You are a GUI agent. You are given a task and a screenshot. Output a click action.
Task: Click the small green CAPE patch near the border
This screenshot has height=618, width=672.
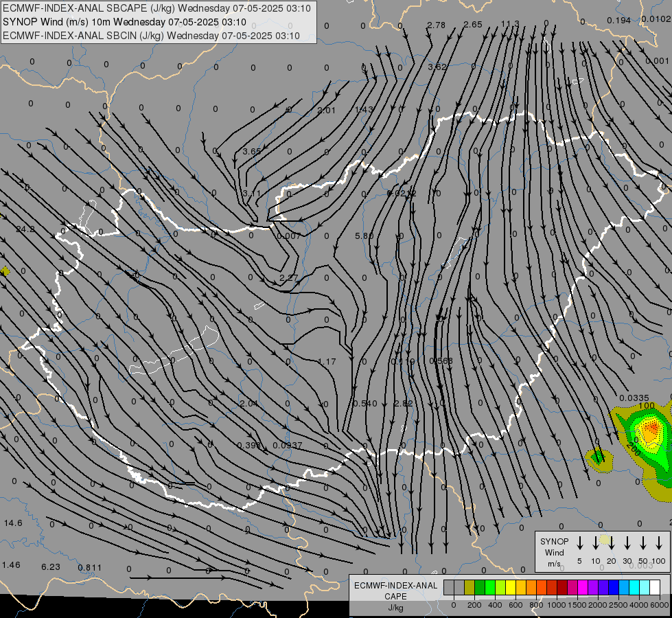coord(599,457)
